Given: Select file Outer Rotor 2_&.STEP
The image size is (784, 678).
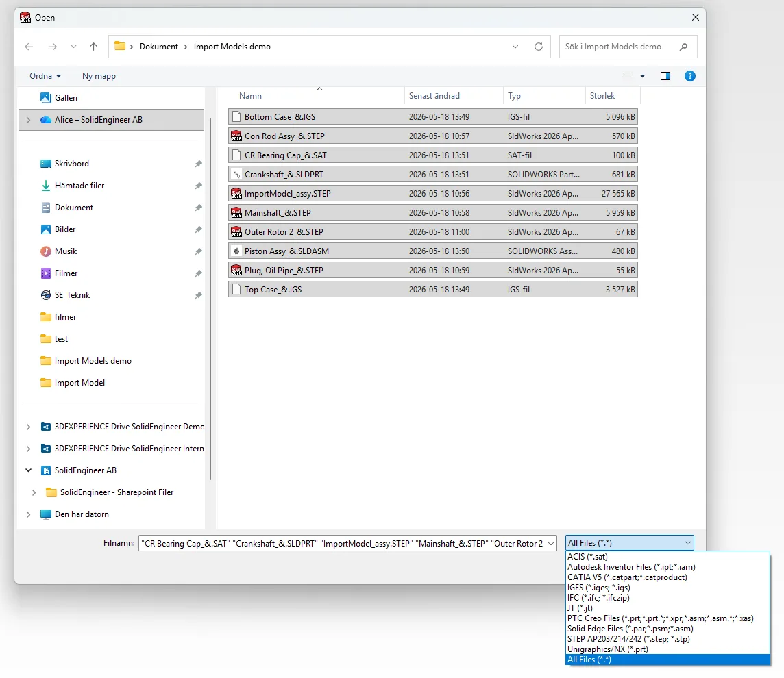Looking at the screenshot, I should click(433, 232).
